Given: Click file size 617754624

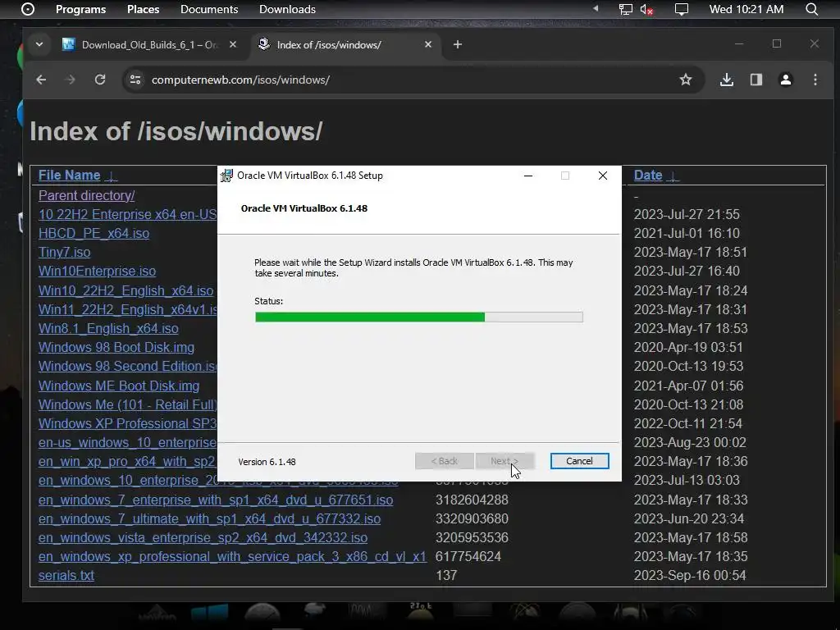Looking at the screenshot, I should [468, 557].
